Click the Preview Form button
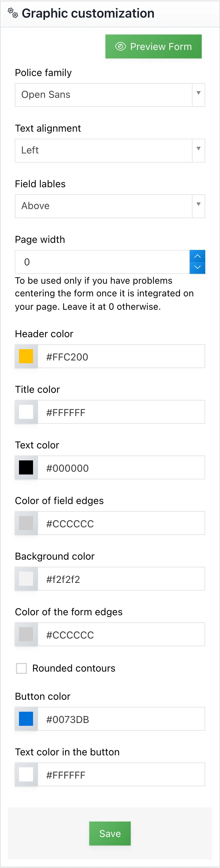The height and width of the screenshot is (868, 220). (x=154, y=46)
